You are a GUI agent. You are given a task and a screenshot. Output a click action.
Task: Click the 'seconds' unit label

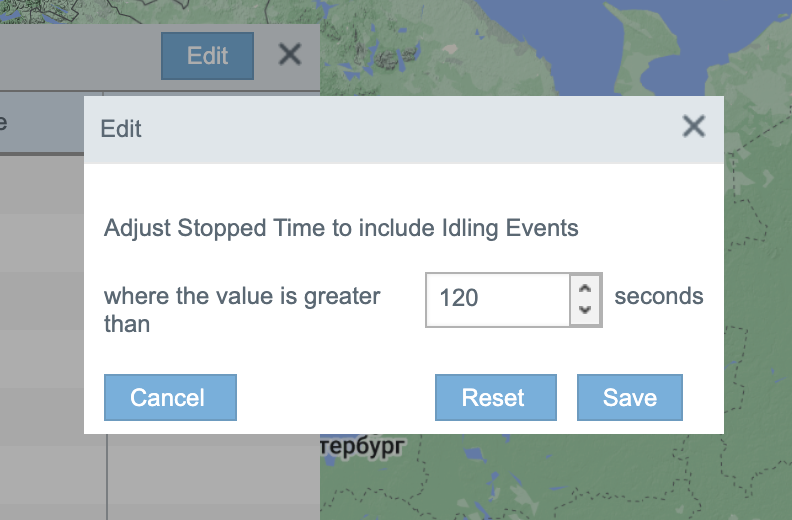(x=659, y=297)
